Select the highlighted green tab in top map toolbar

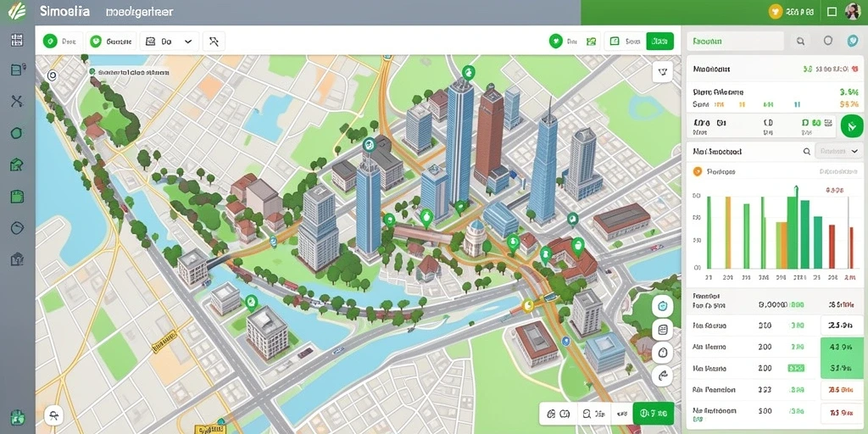pos(659,41)
